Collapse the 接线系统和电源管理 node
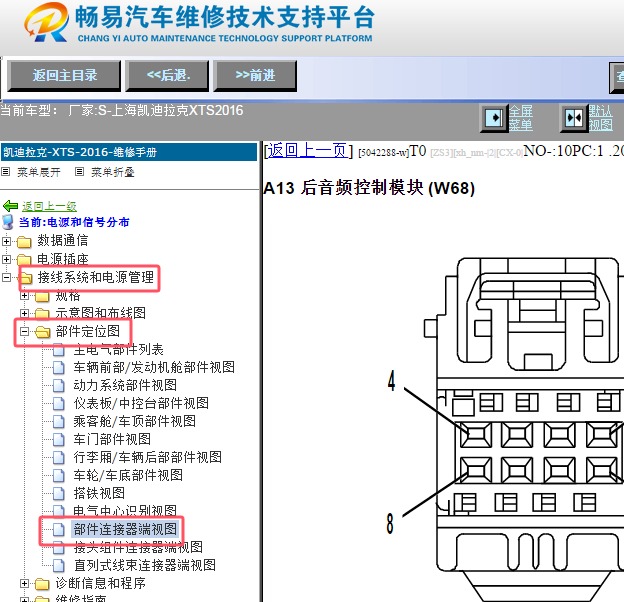This screenshot has height=602, width=624. click(6, 277)
